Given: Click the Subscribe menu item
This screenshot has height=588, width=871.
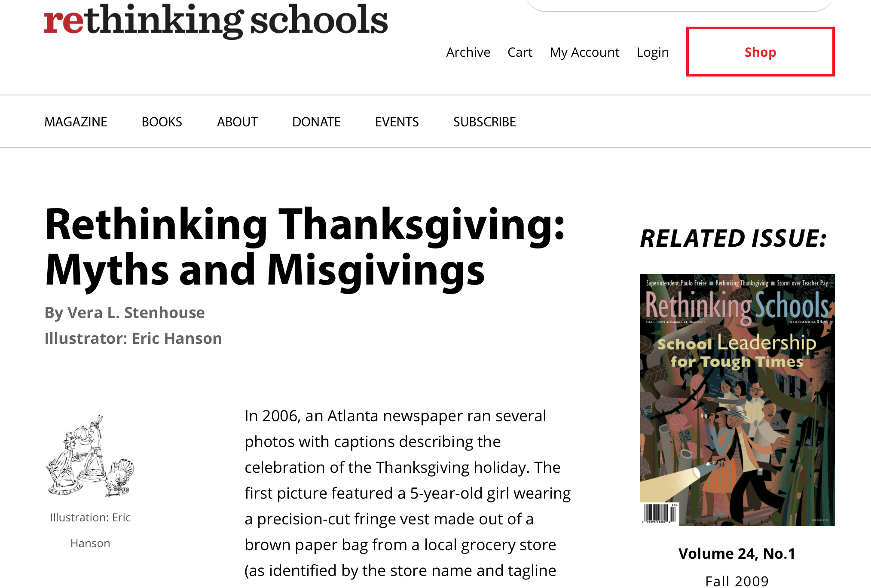Looking at the screenshot, I should click(484, 122).
